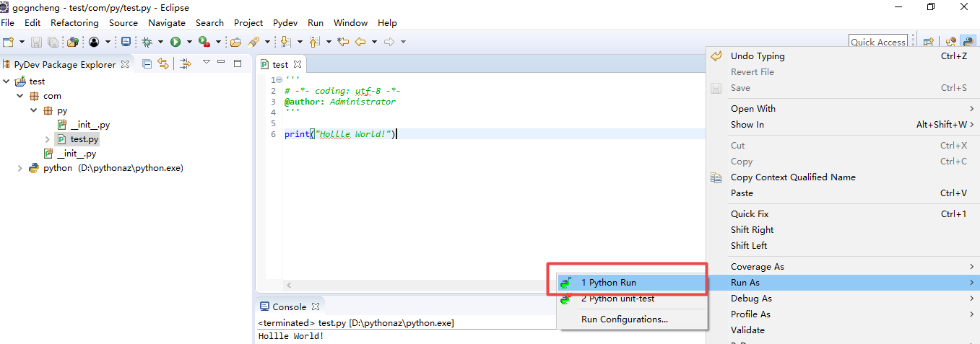Open the Window menu
The height and width of the screenshot is (344, 980).
(x=350, y=22)
